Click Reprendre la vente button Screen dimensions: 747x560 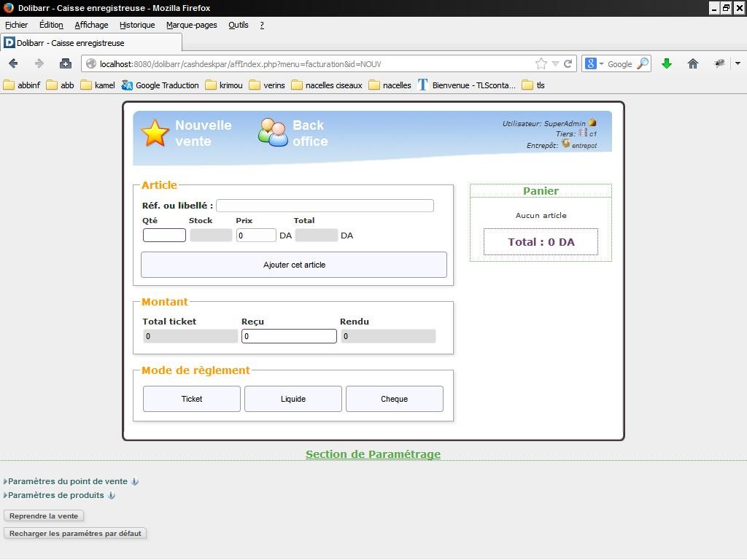(x=44, y=516)
